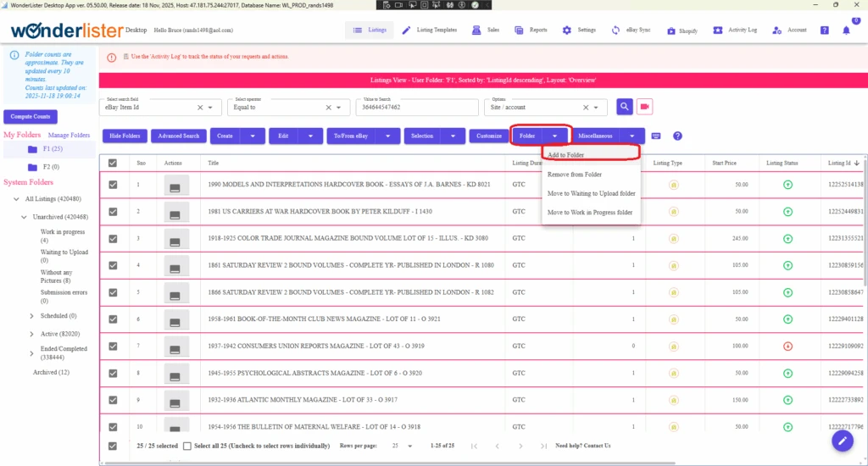Select 'Move to Waiting to Upload folder'

(591, 193)
